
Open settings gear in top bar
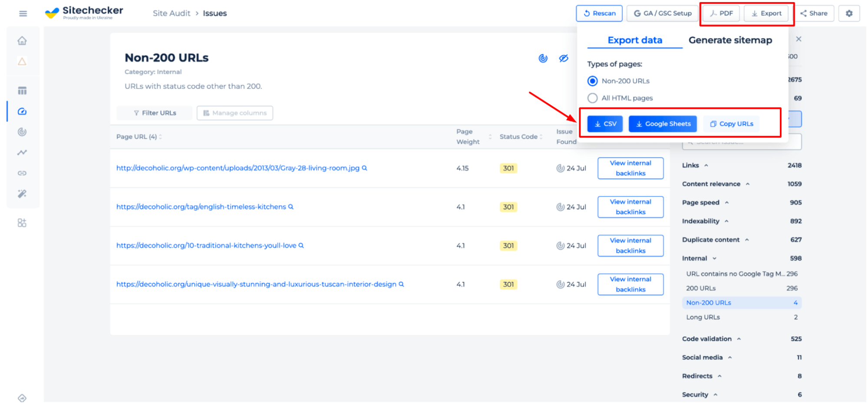point(849,13)
